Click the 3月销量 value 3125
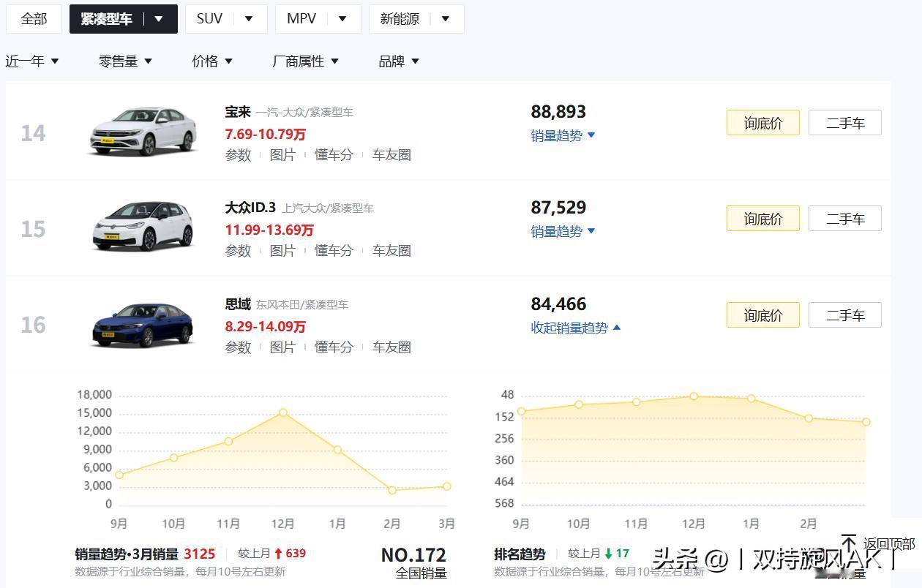The height and width of the screenshot is (588, 922). point(199,554)
